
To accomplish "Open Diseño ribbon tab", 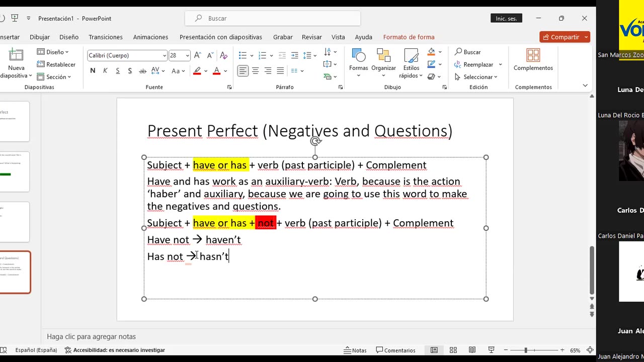I will click(x=69, y=37).
